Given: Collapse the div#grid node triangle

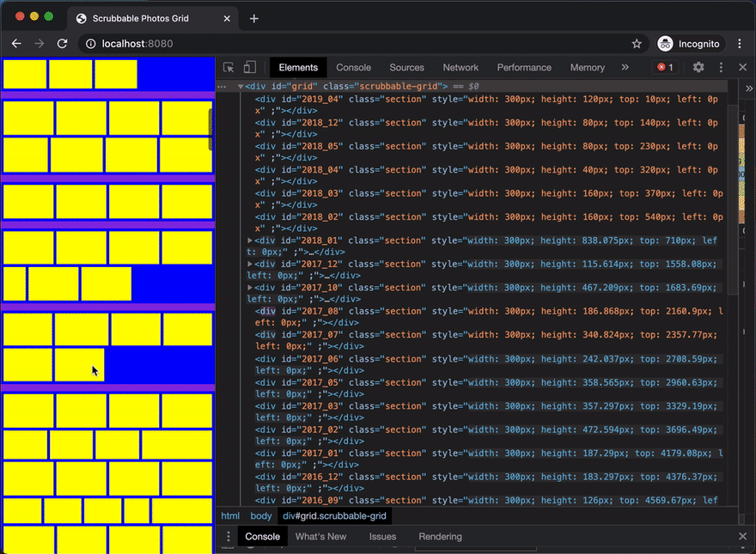Looking at the screenshot, I should coord(240,86).
